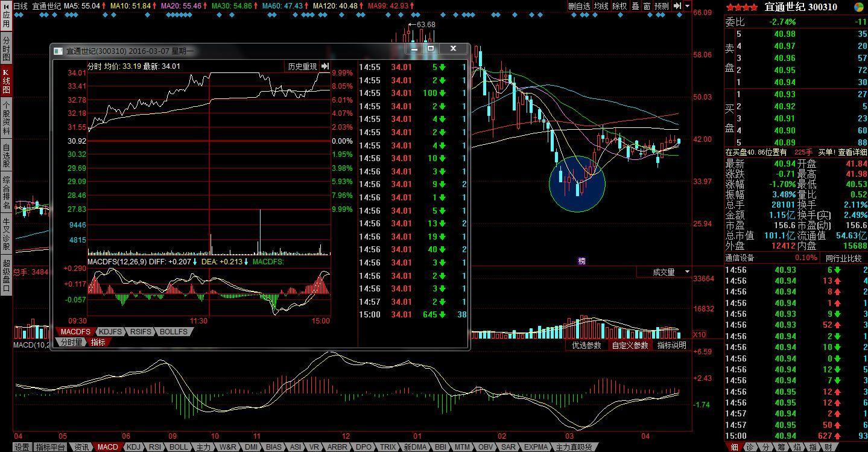This screenshot has height=452, width=868.
Task: Select 细 detail tab bottom right
Action: [x=734, y=447]
